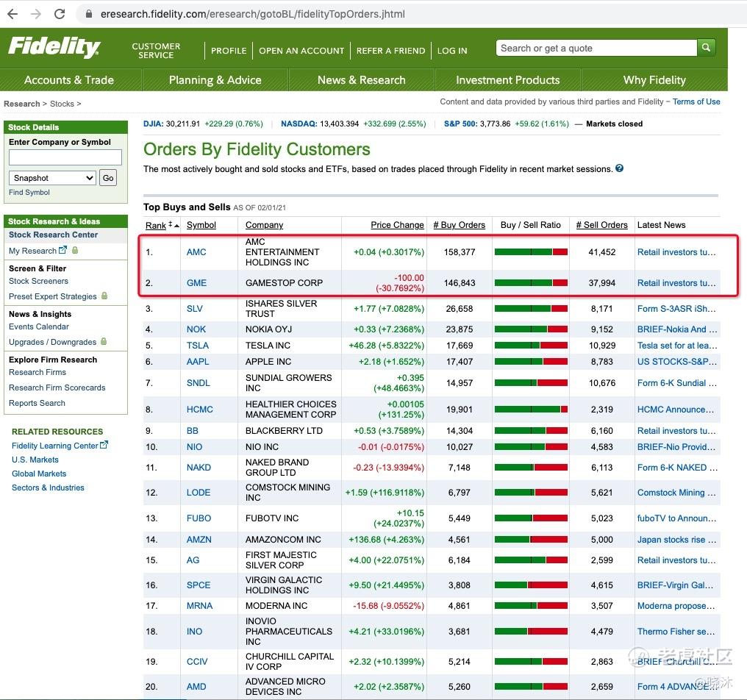Open the My Research link
Screen dimensions: 747x700
[x=32, y=251]
